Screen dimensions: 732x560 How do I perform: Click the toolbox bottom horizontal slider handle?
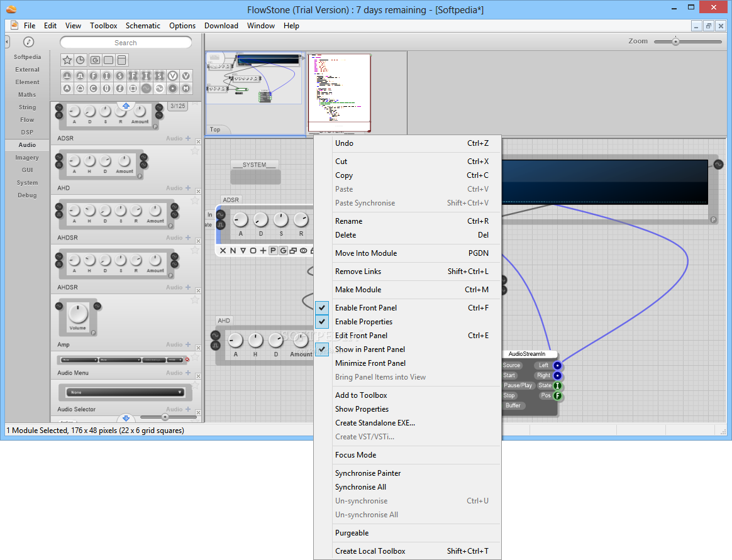coord(165,417)
